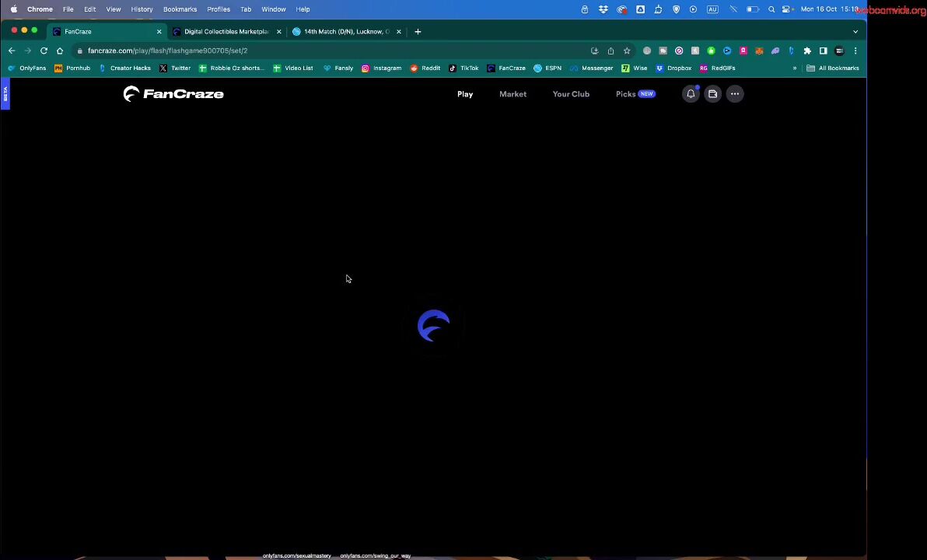Click the browser back arrow
The width and height of the screenshot is (927, 560).
coord(12,51)
